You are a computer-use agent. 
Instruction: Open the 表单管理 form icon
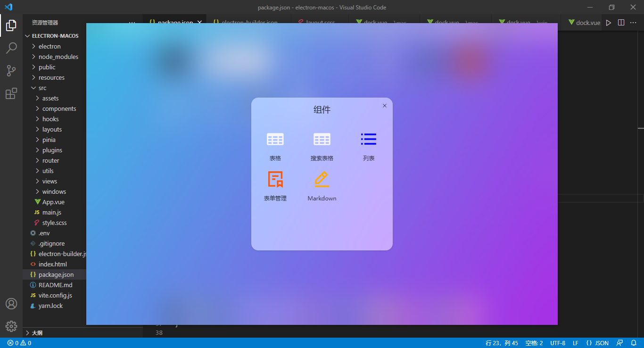tap(275, 179)
